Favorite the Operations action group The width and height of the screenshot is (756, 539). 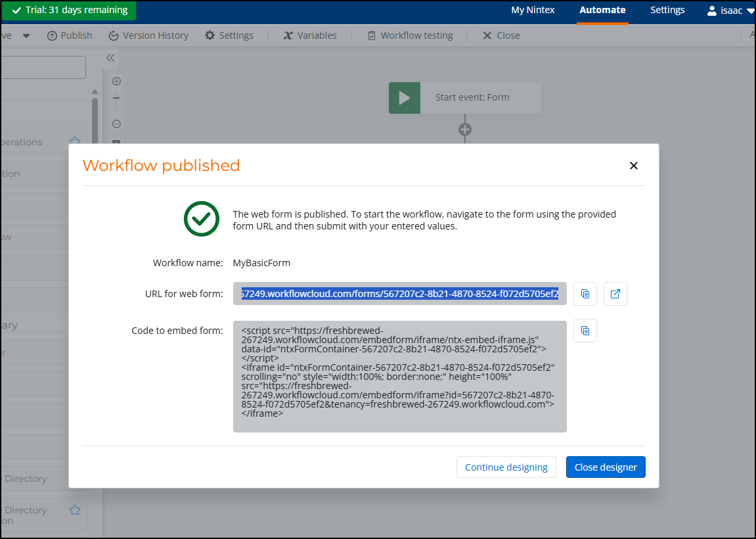(75, 141)
